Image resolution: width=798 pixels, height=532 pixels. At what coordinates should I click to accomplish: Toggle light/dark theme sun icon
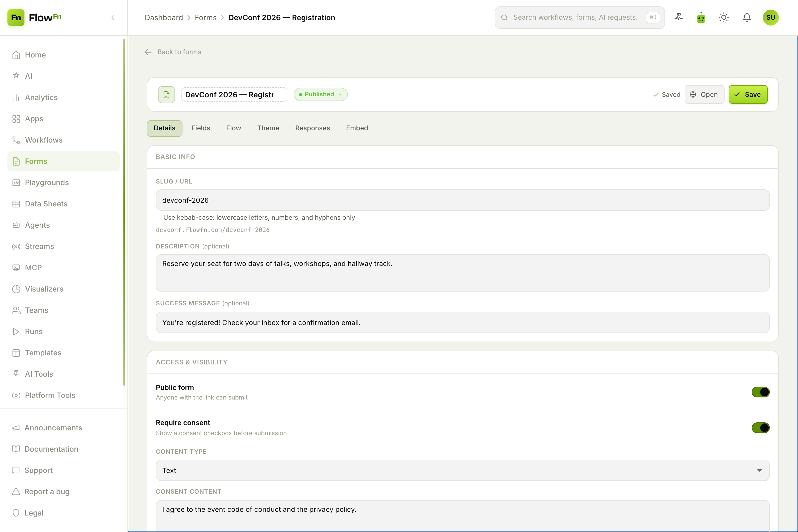coord(724,17)
